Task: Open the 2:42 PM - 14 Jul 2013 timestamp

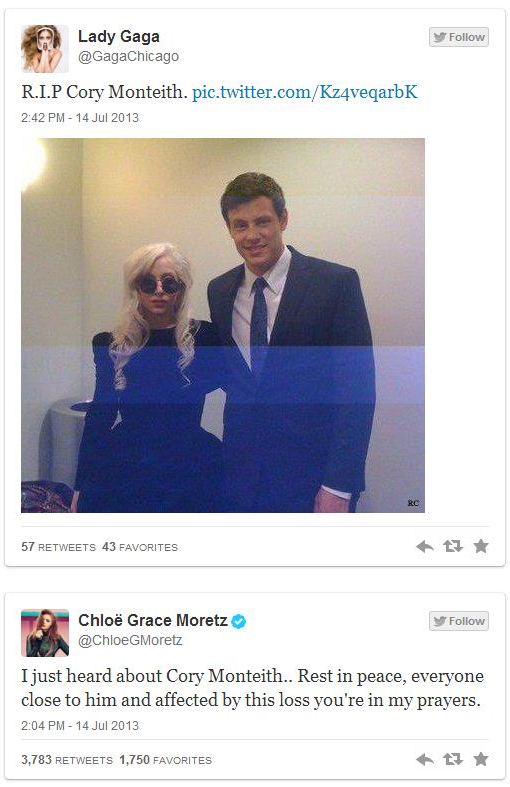Action: coord(80,118)
